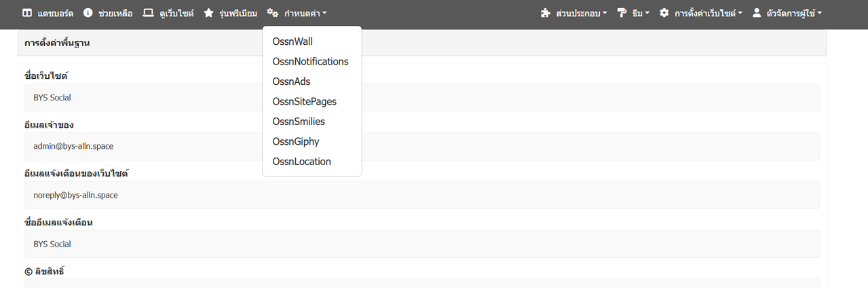This screenshot has height=288, width=868.
Task: Click the help info circle icon
Action: 88,13
